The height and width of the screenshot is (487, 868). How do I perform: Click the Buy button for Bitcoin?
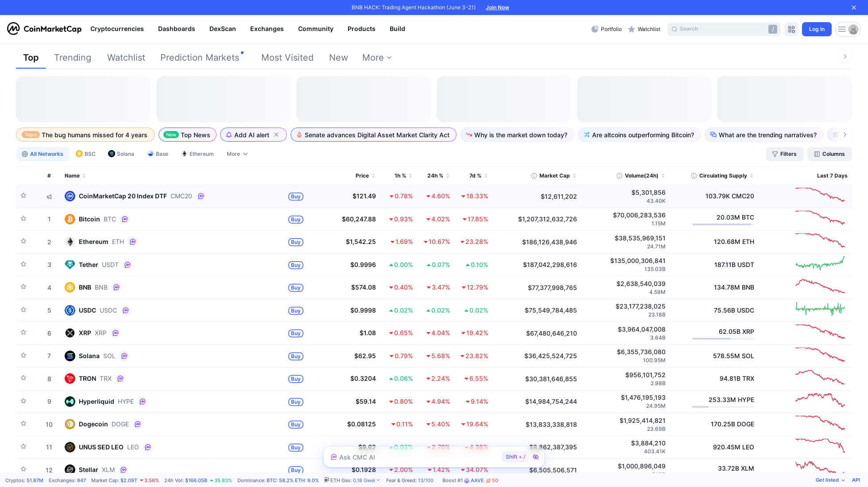click(x=296, y=220)
